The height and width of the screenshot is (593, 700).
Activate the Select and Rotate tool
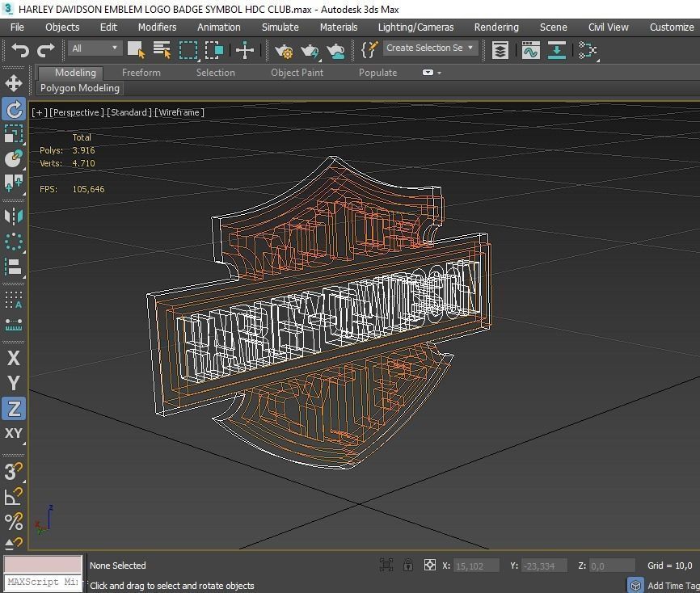click(x=14, y=109)
